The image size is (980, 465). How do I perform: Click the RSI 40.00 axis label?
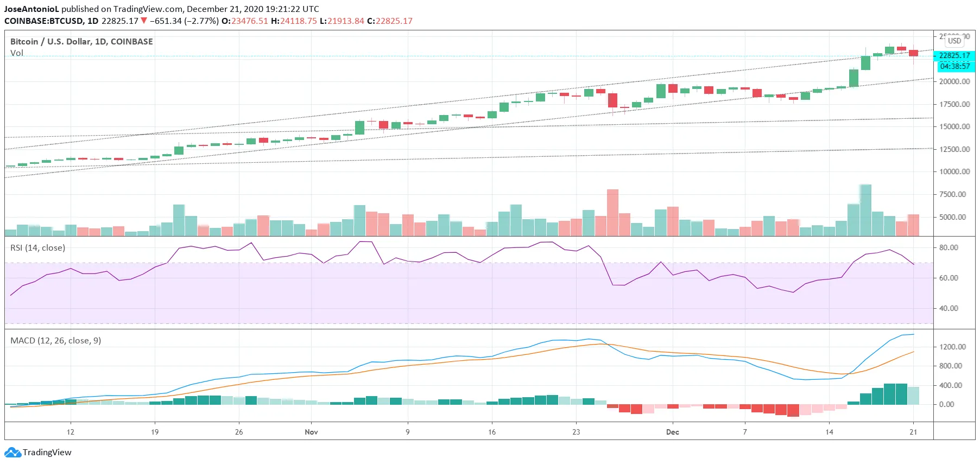point(949,308)
